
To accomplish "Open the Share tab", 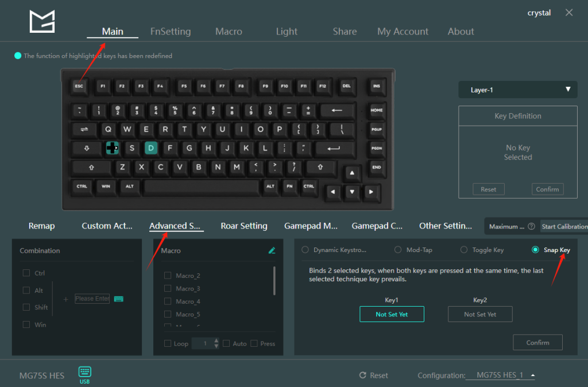I will coord(345,32).
